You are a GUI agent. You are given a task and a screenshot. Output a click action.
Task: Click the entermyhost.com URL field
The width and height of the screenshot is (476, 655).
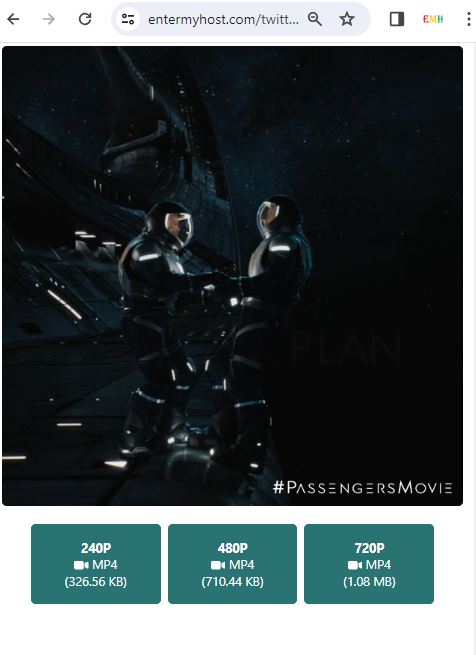(x=223, y=19)
